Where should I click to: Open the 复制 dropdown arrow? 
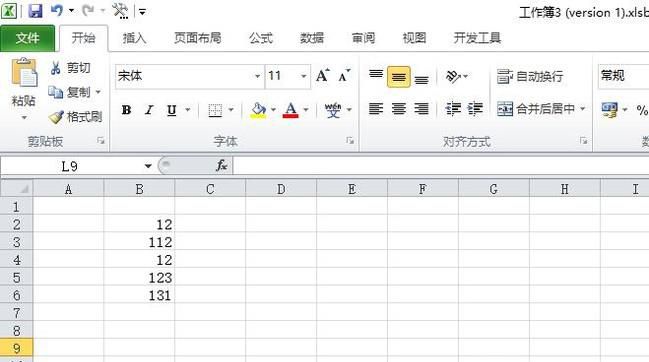click(98, 92)
